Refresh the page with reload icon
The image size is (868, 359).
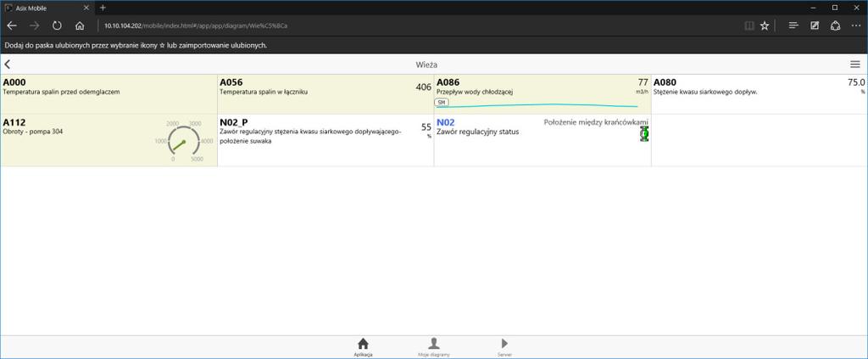click(57, 25)
